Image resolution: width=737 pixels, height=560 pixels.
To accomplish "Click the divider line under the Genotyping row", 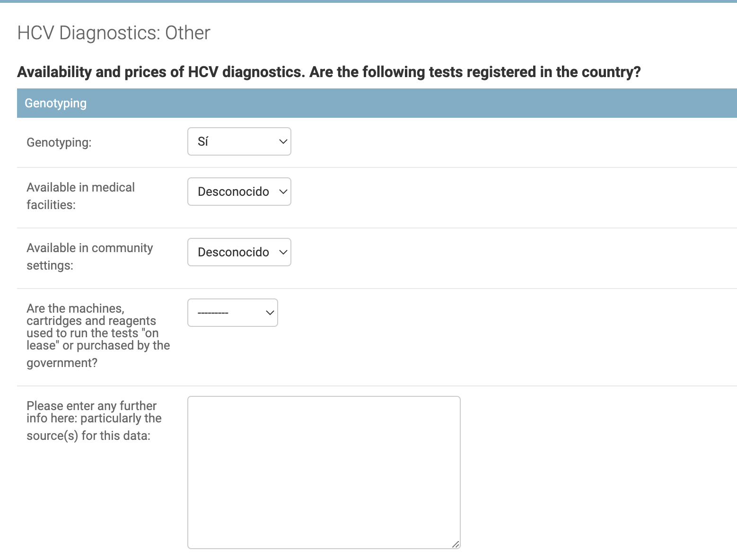I will click(x=377, y=167).
